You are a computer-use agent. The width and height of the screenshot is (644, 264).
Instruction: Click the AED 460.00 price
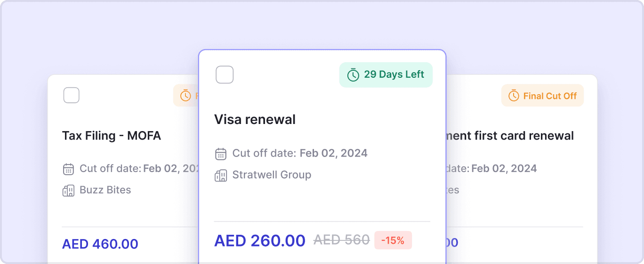tap(100, 244)
